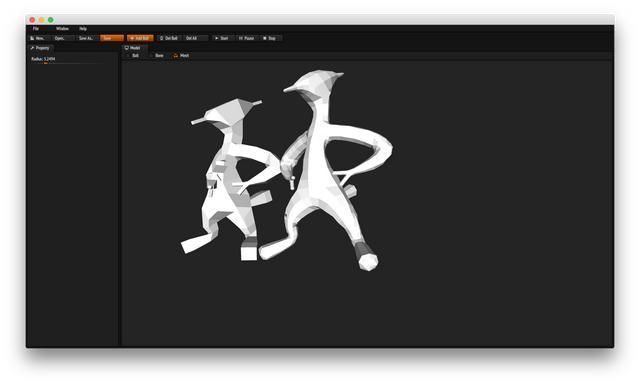Click the Del Ball button
Screen dimensions: 640x385
pos(169,38)
